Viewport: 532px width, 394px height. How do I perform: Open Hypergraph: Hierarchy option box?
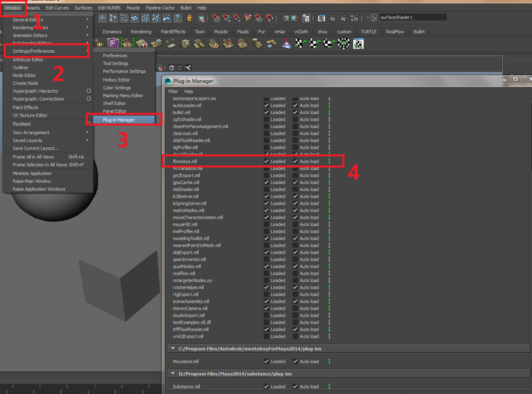coord(89,91)
